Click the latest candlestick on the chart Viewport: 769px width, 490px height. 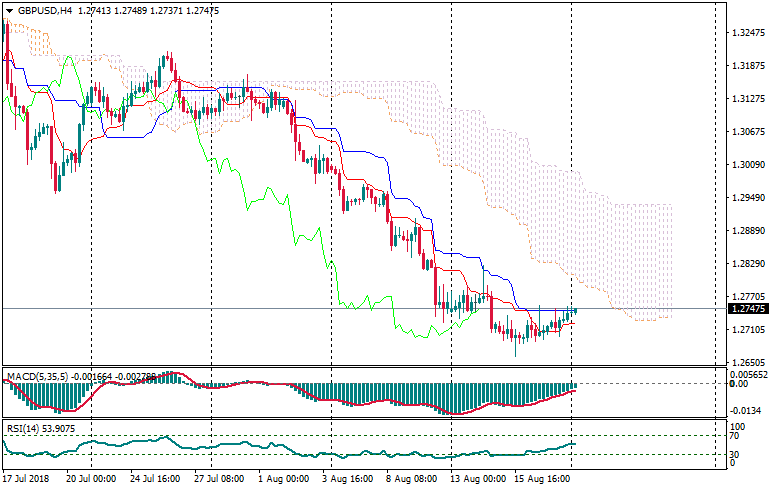click(575, 311)
